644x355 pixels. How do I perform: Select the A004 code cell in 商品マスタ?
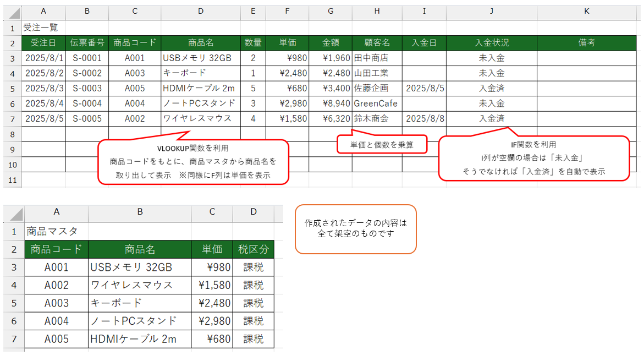point(56,321)
